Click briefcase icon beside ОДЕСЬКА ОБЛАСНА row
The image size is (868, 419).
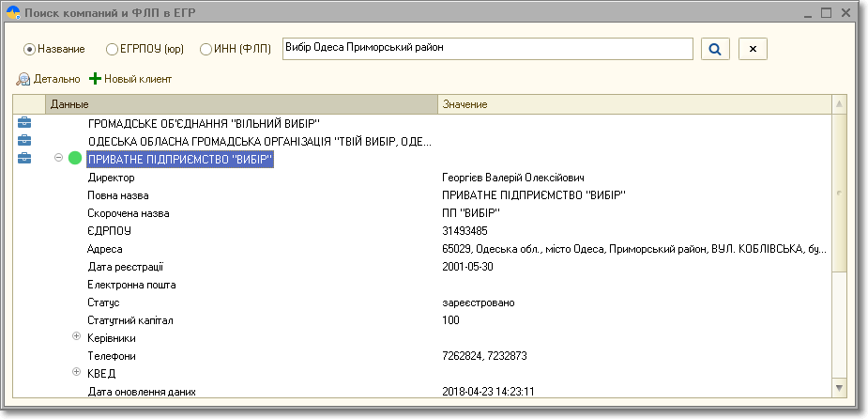(24, 141)
